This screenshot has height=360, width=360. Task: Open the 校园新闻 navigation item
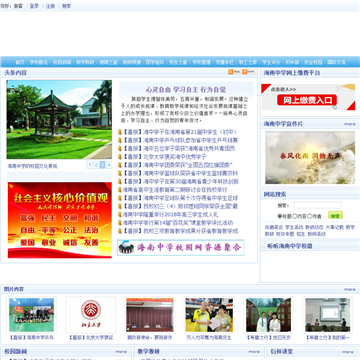tap(62, 62)
